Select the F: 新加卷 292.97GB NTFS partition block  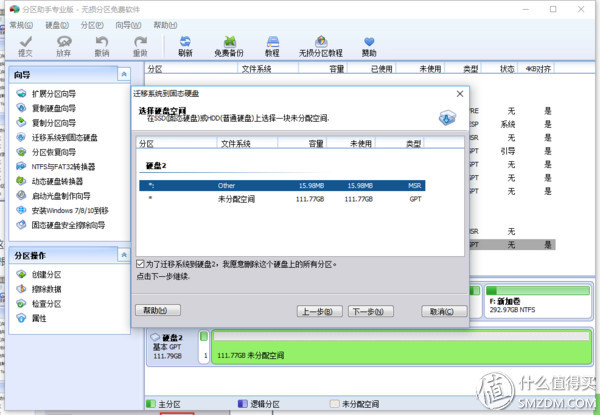pos(538,301)
